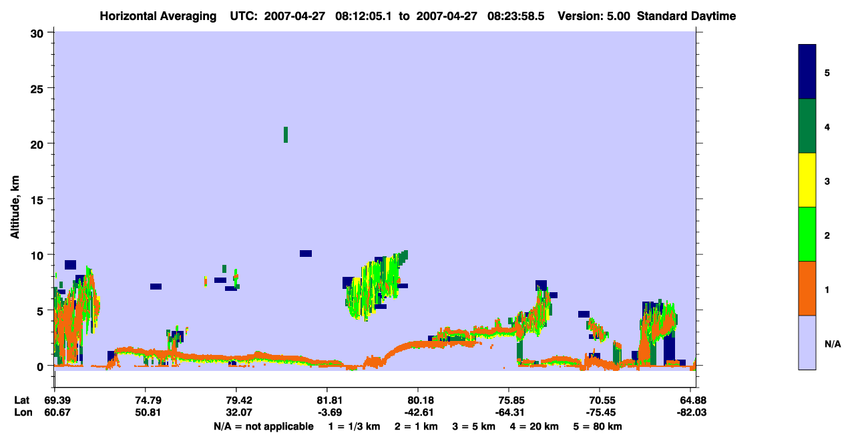Click the 'Standard Daytime' label
This screenshot has height=445, width=868.
click(x=686, y=16)
